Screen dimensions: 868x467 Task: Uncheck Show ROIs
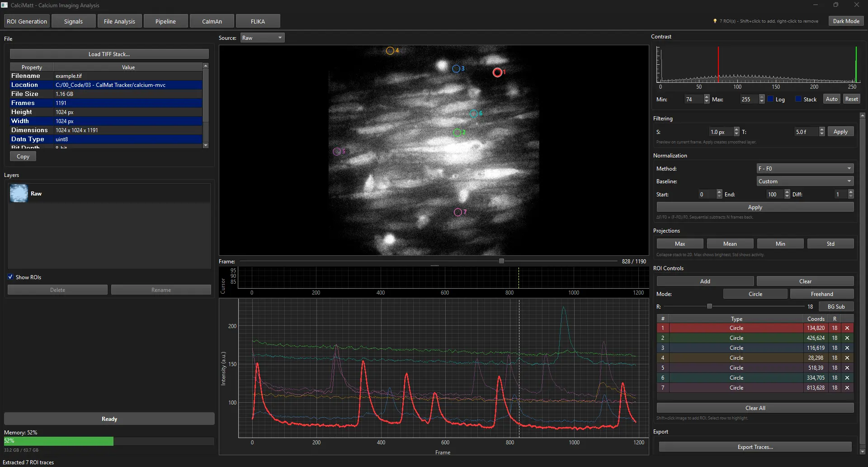pos(10,277)
